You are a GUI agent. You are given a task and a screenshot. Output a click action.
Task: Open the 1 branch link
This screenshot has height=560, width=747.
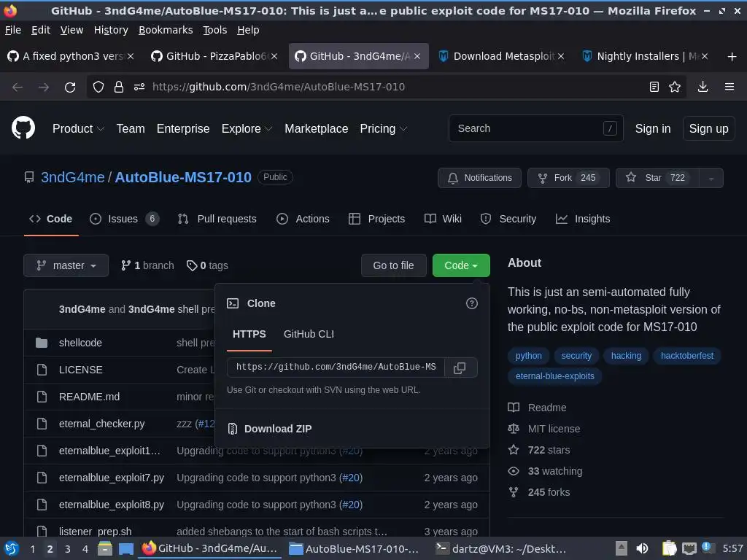click(147, 265)
